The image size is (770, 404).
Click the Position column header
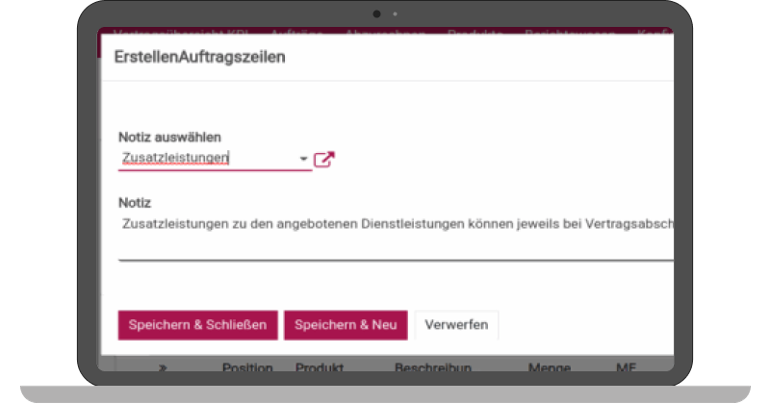coord(247,368)
